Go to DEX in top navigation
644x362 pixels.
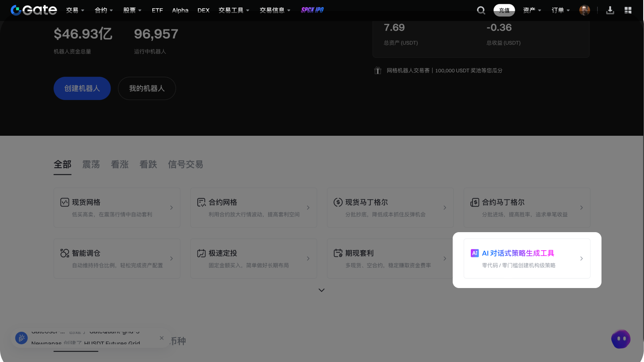pyautogui.click(x=204, y=10)
